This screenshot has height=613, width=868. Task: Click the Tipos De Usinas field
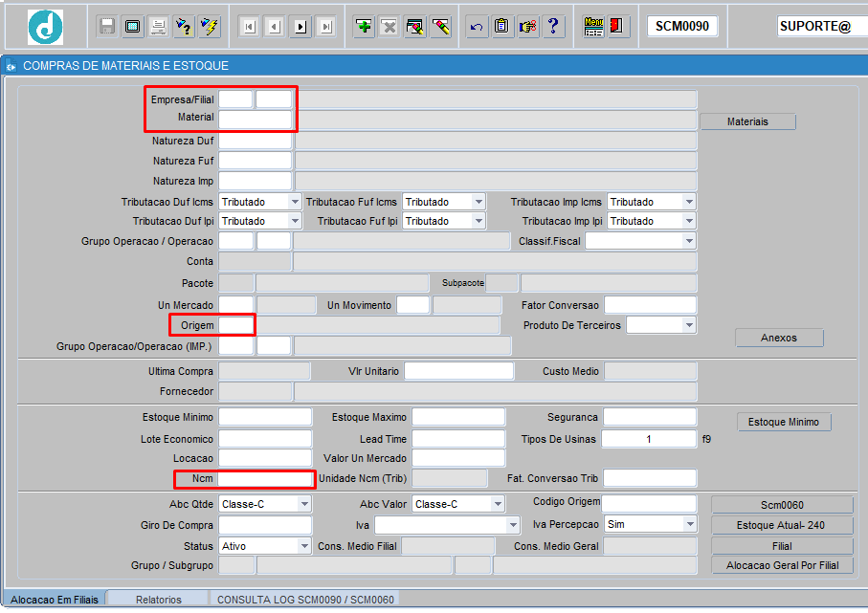coord(649,439)
